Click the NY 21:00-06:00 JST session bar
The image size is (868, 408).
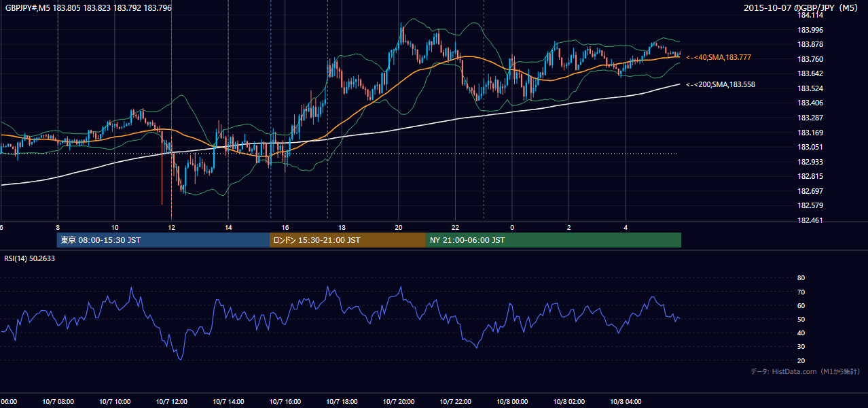(x=554, y=240)
